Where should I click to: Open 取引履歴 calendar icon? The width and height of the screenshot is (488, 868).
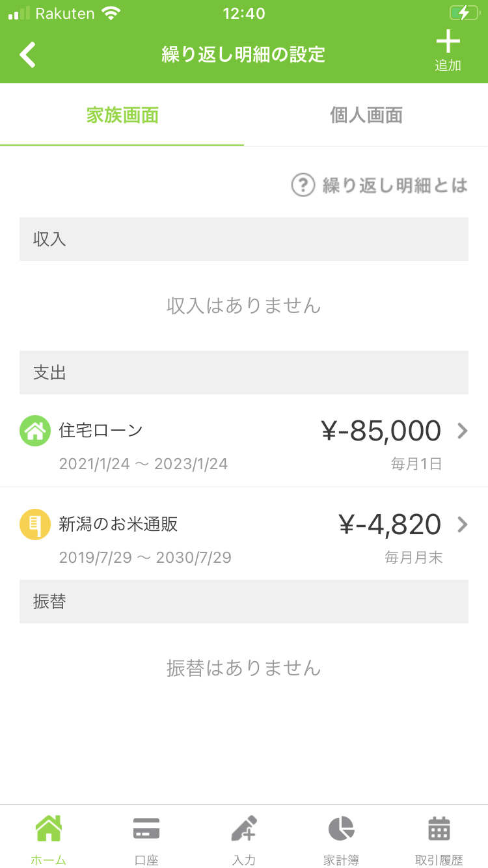coord(439,840)
